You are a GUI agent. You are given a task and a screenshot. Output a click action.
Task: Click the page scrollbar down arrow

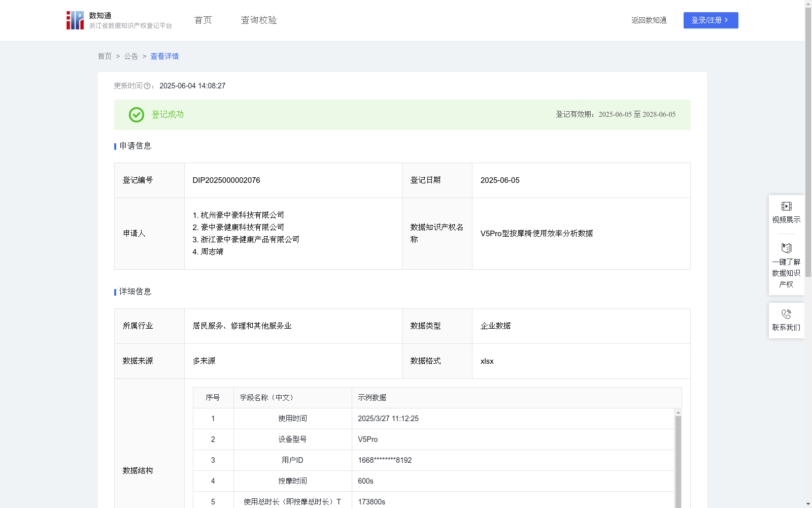click(x=808, y=504)
